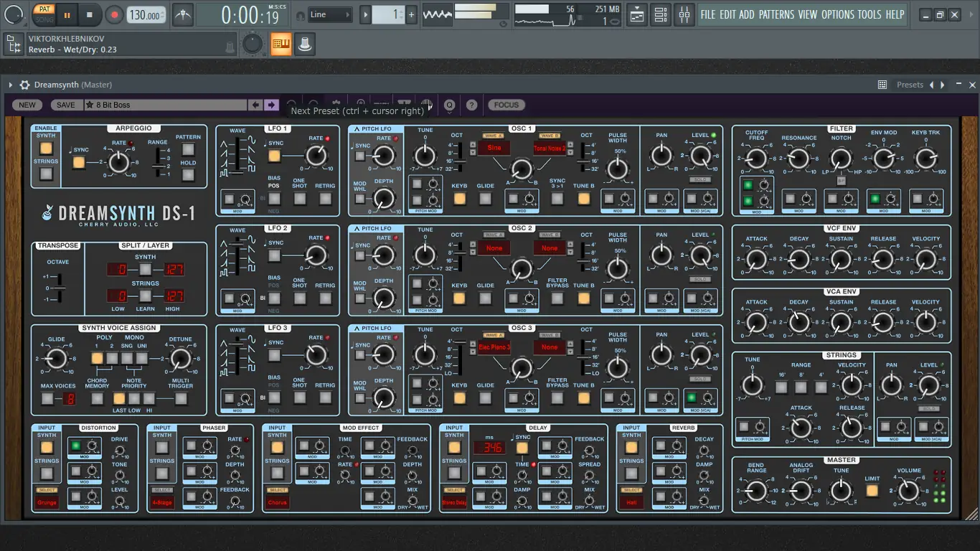Open the help question mark icon

[471, 105]
